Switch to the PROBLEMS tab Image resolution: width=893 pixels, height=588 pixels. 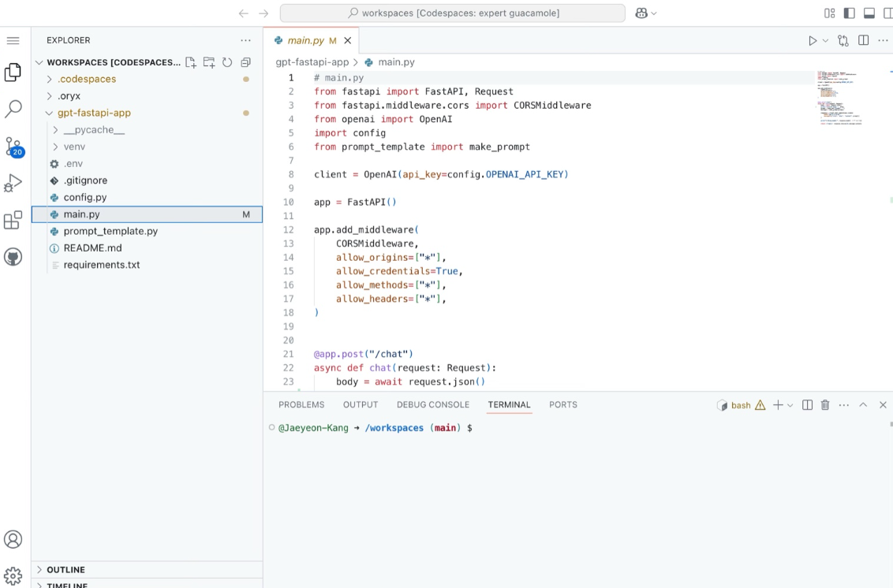pos(301,404)
